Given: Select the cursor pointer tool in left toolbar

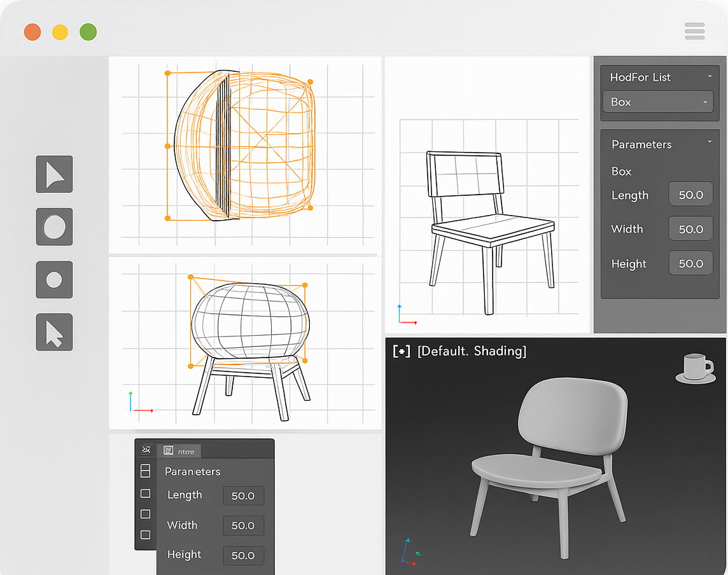Looking at the screenshot, I should (x=54, y=332).
